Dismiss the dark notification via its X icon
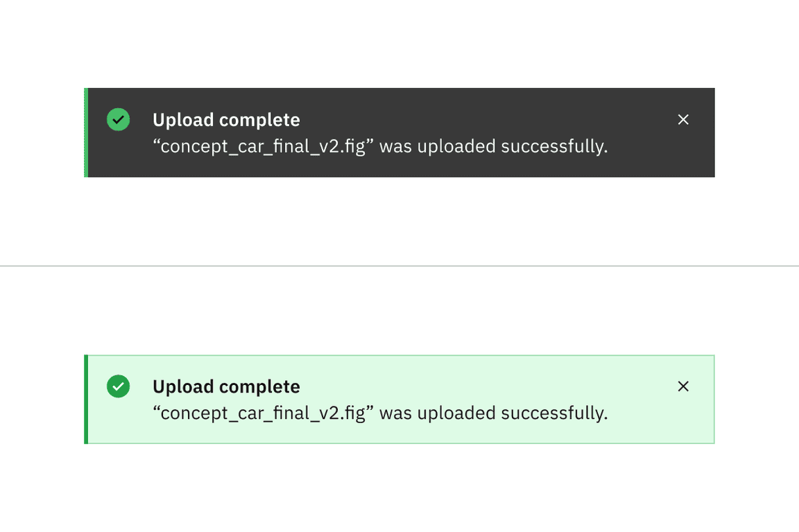Image resolution: width=799 pixels, height=532 pixels. click(683, 119)
